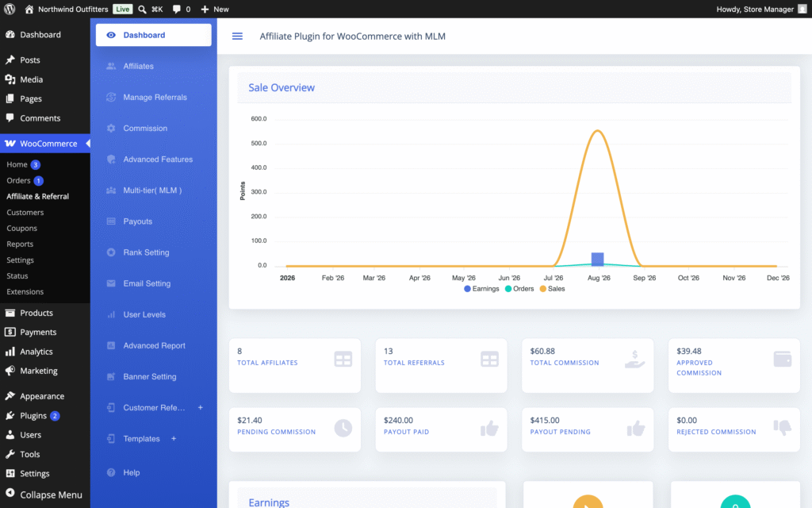Go to WooCommerce Orders submenu
Image resolution: width=812 pixels, height=508 pixels.
pos(19,180)
